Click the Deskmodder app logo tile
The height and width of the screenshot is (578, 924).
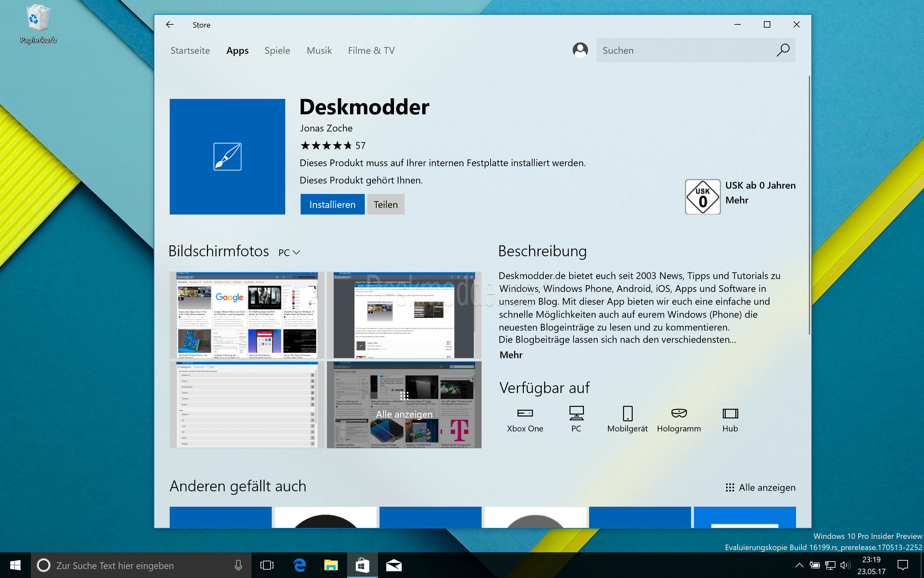[x=227, y=156]
